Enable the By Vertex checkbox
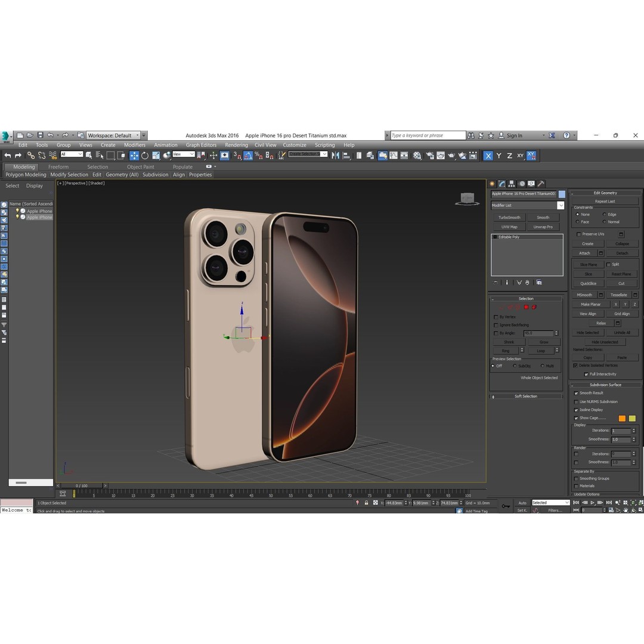 pos(496,317)
